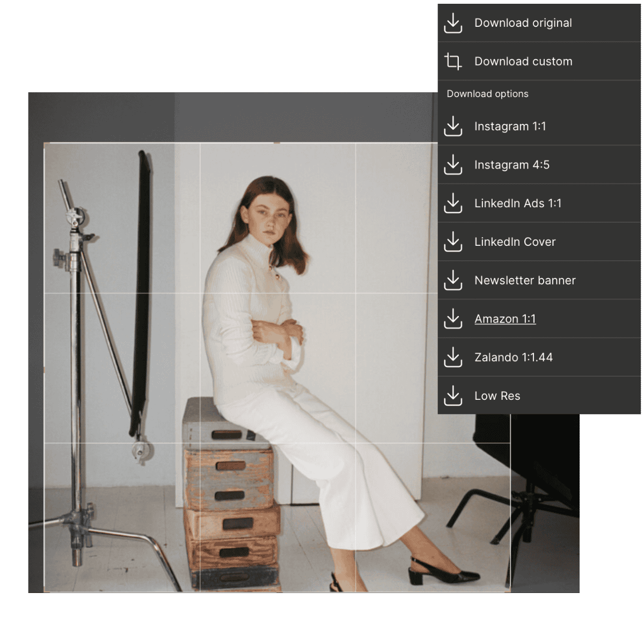Tap the download icon beside Zalando 1:1.44
The height and width of the screenshot is (644, 644).
coord(453,357)
